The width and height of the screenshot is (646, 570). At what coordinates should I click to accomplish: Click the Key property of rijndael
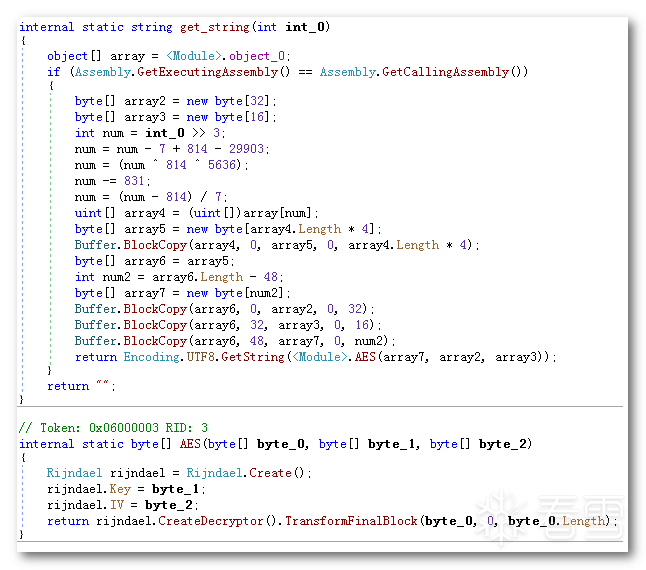point(120,489)
